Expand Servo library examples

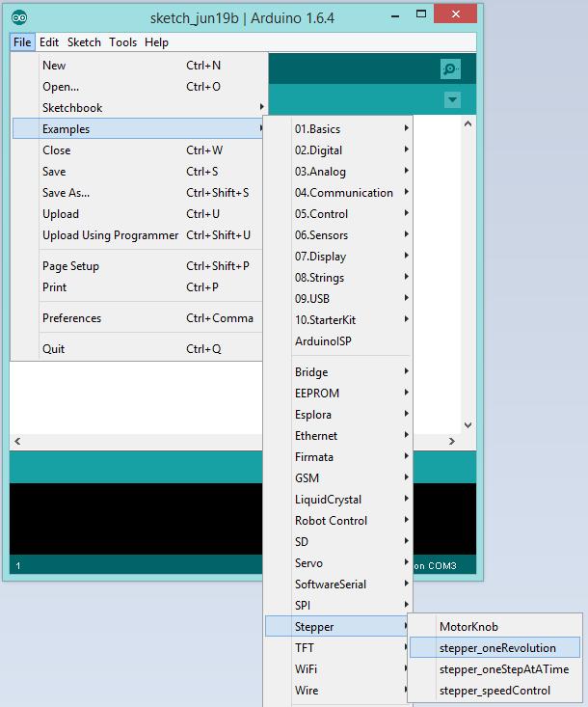338,562
